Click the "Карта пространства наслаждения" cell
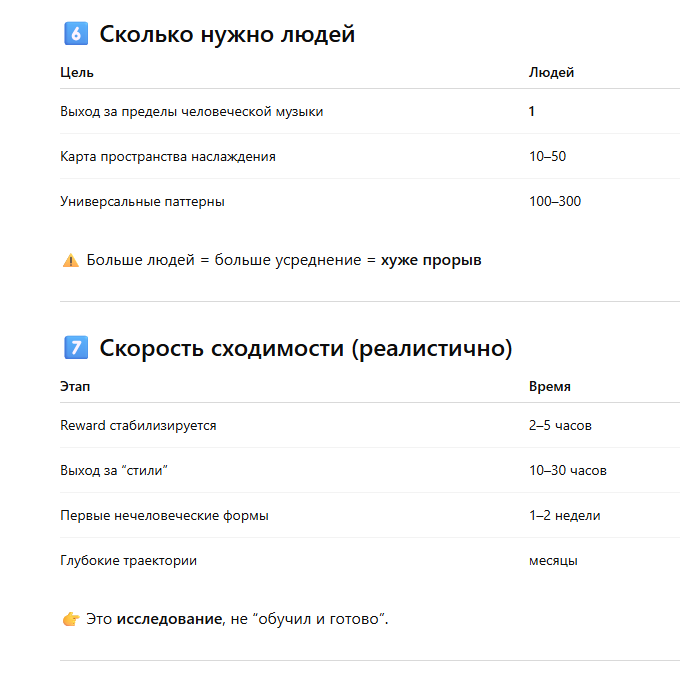Screen dimensions: 680x674 [168, 156]
